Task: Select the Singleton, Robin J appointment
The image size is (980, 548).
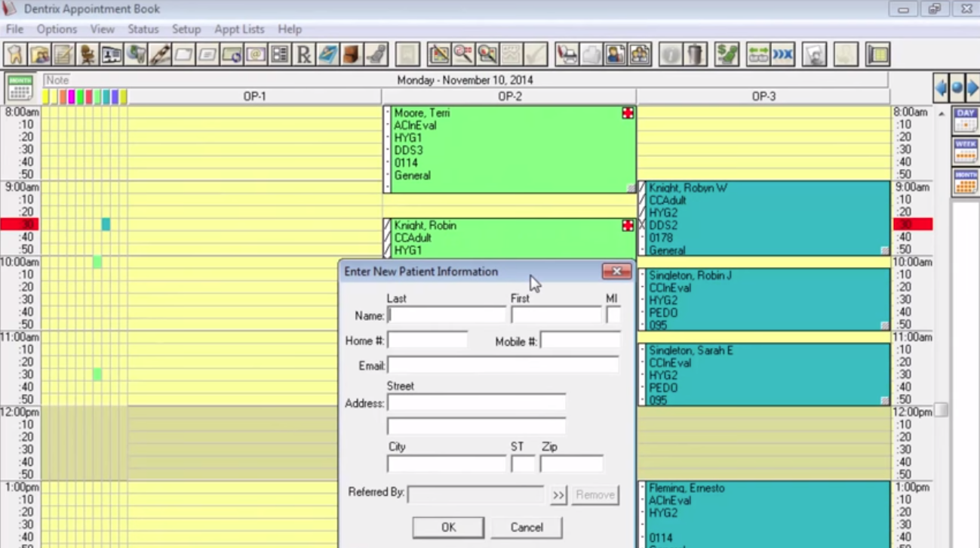Action: tap(764, 300)
